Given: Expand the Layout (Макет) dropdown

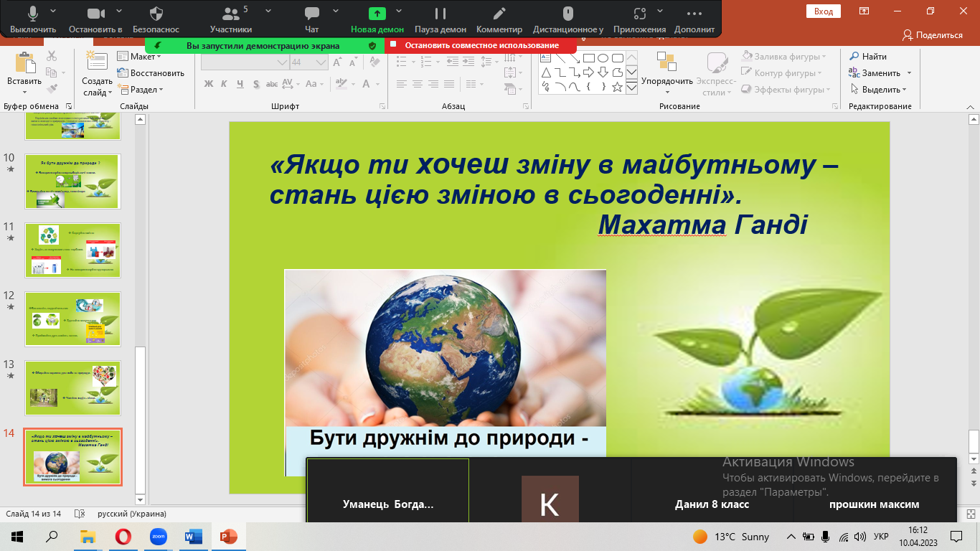Looking at the screenshot, I should point(140,57).
